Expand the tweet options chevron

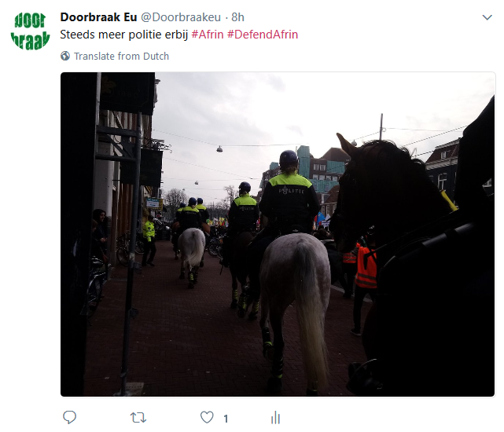(x=487, y=17)
